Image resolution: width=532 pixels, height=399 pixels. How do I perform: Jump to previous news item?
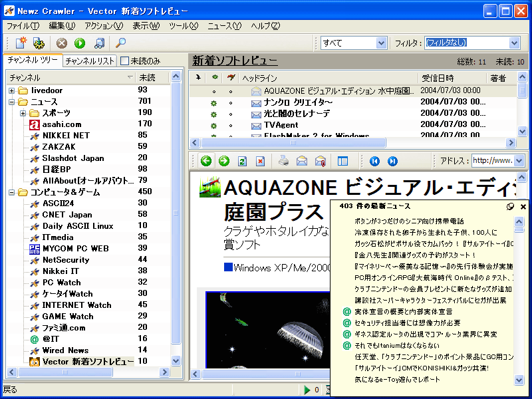click(x=374, y=161)
